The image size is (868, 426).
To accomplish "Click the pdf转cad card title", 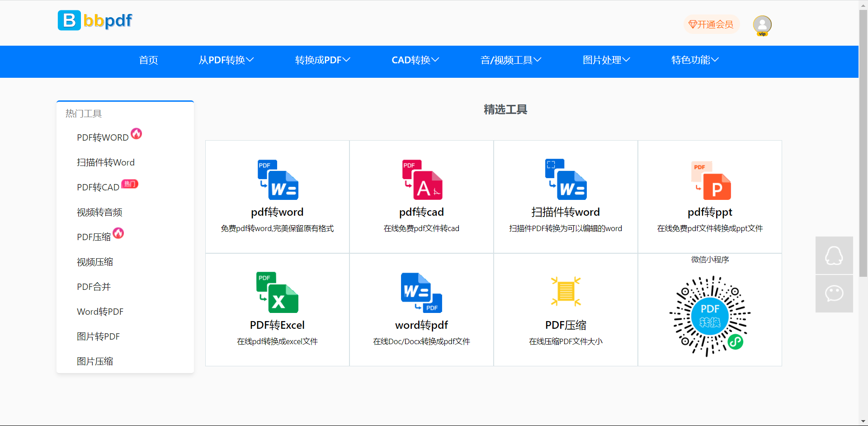I will tap(421, 212).
